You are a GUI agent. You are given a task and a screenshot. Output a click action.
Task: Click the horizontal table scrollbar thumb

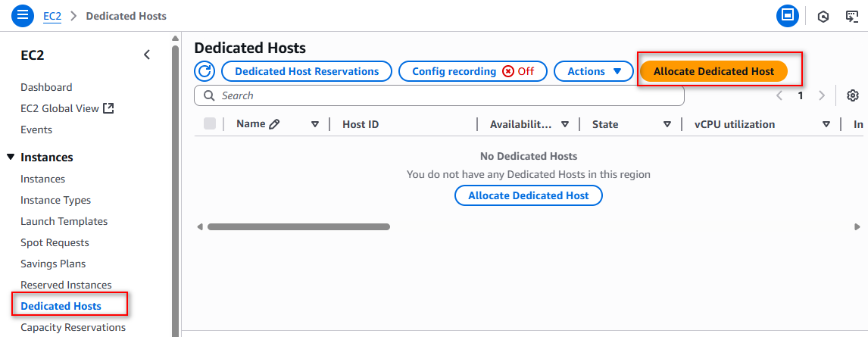tap(299, 226)
